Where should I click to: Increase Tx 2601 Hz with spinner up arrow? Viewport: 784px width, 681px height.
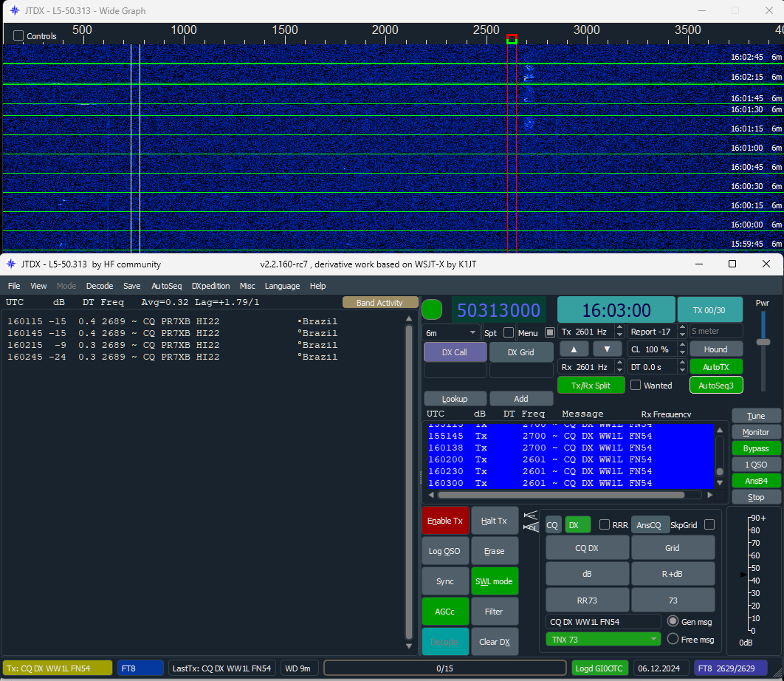tap(619, 328)
